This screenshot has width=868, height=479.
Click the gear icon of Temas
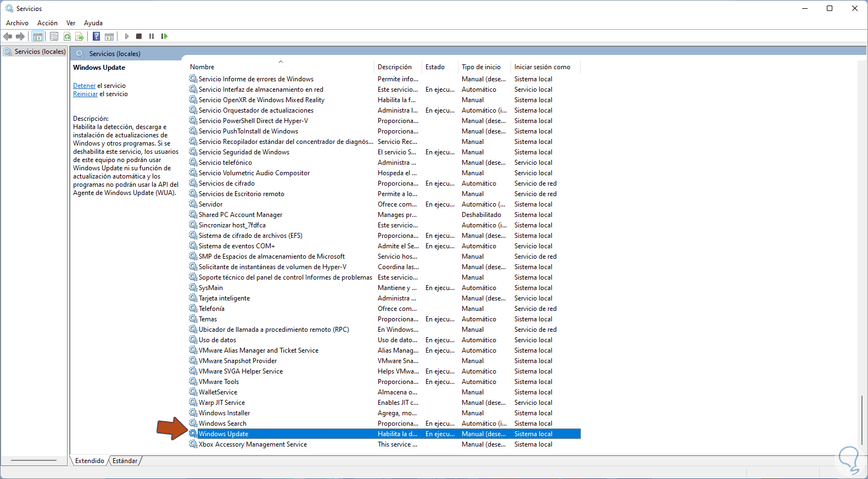[193, 319]
